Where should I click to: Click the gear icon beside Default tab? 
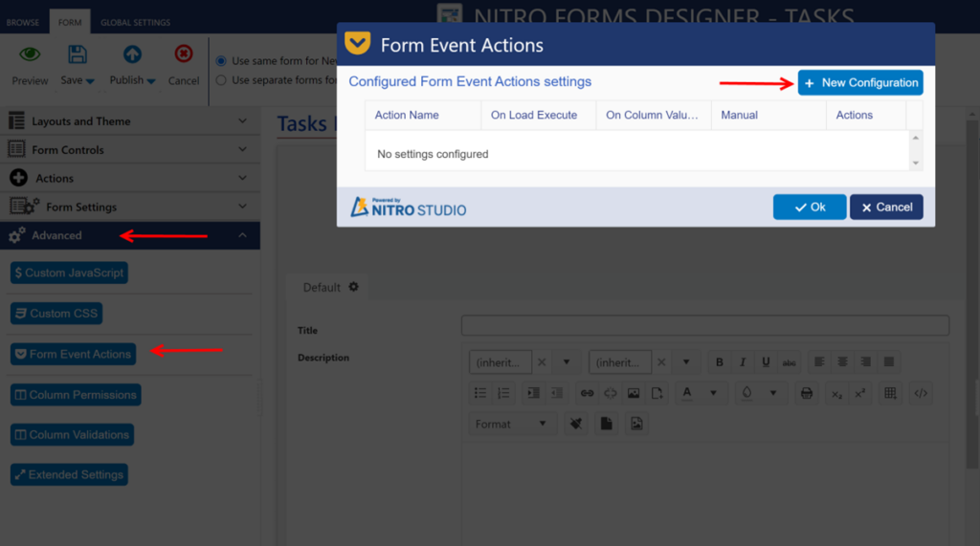pos(353,287)
